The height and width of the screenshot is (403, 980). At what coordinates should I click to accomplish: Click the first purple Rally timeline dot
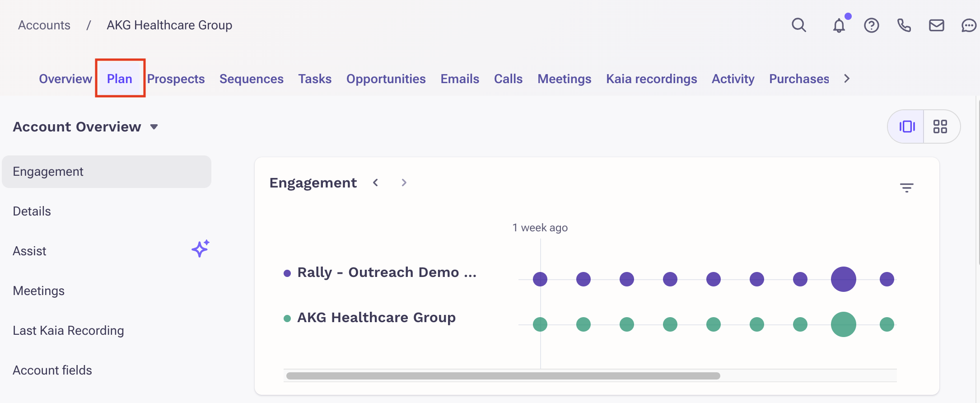[x=540, y=279]
